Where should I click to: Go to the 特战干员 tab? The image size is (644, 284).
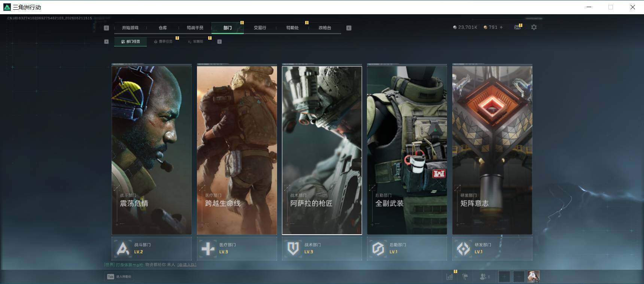coord(195,28)
